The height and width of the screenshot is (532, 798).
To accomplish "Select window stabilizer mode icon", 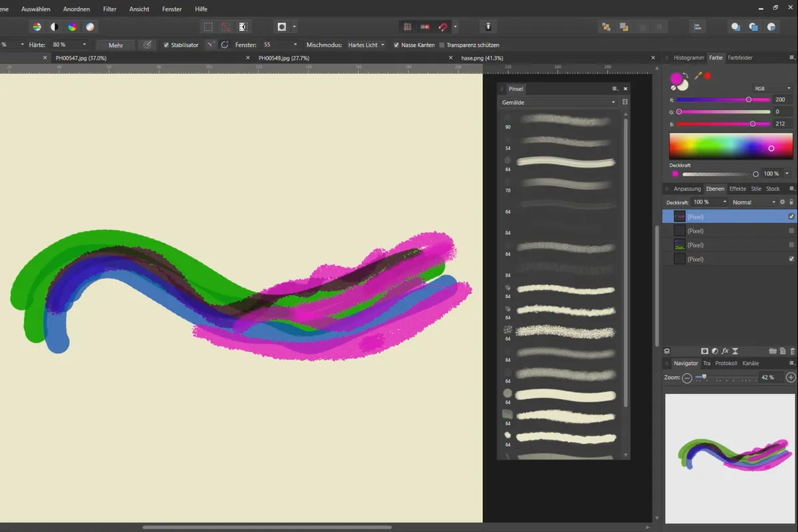I will [x=225, y=45].
